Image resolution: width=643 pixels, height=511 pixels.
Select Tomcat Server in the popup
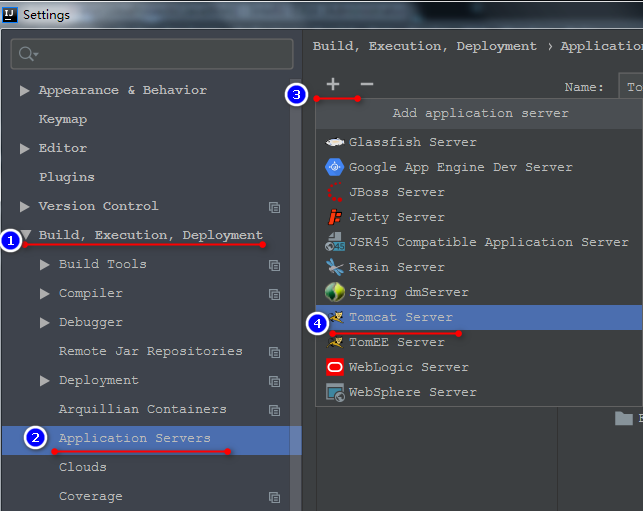(479, 317)
